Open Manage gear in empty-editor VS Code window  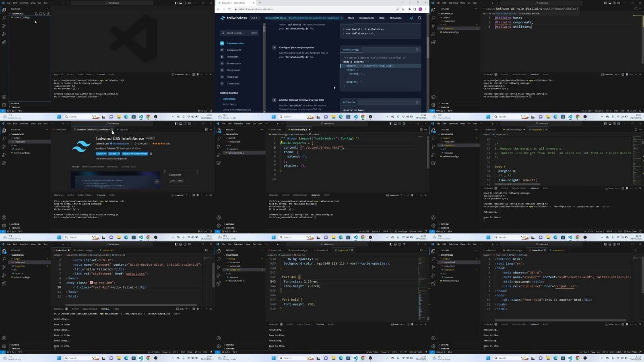(4, 105)
